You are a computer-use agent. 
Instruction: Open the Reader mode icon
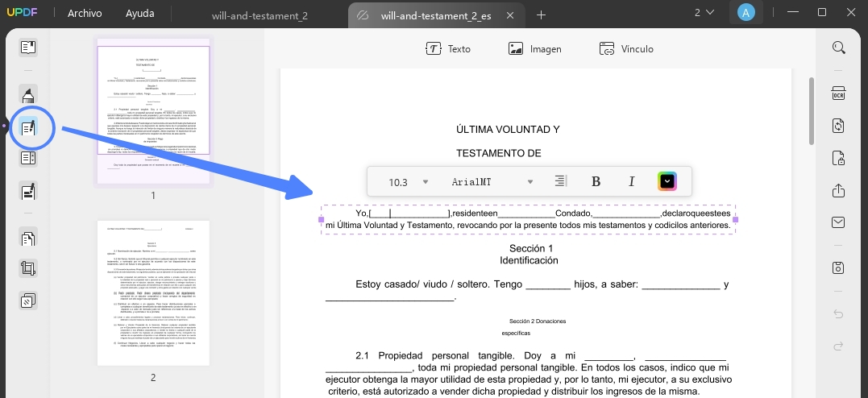click(x=28, y=48)
